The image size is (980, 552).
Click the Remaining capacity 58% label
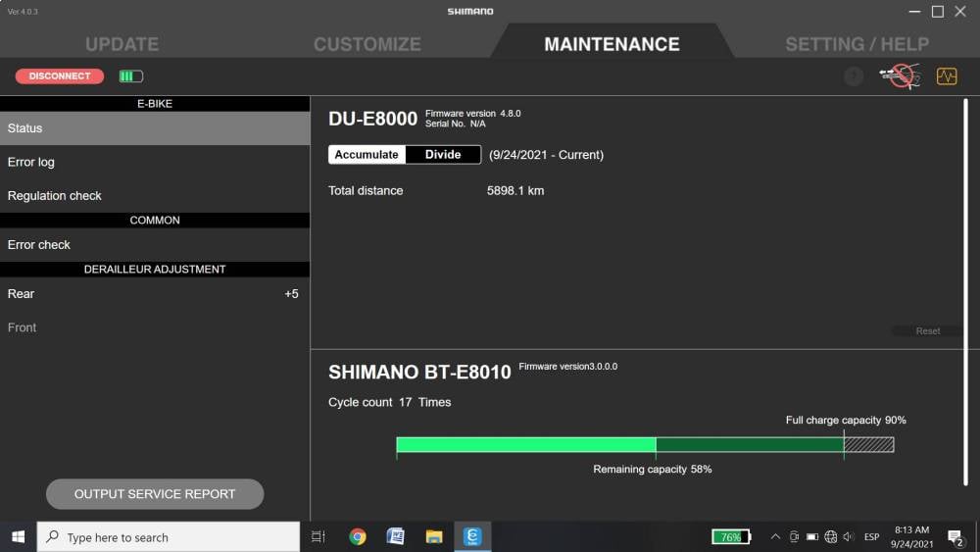653,469
